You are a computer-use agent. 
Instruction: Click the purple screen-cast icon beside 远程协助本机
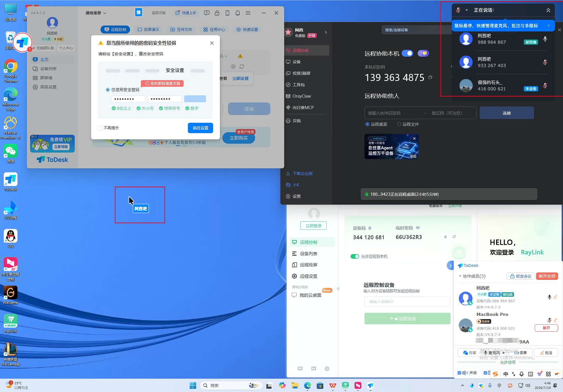tap(423, 53)
